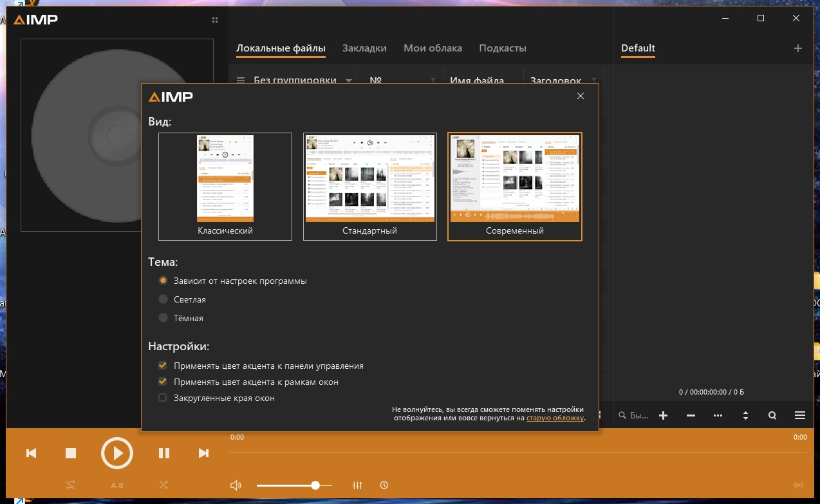Toggle the repeat mode icon
This screenshot has height=504, width=820.
(70, 485)
